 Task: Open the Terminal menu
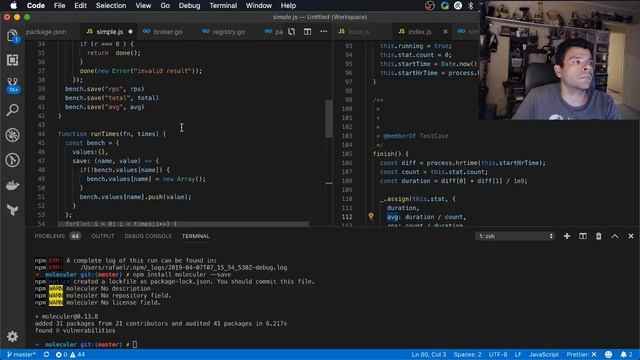pyautogui.click(x=223, y=6)
